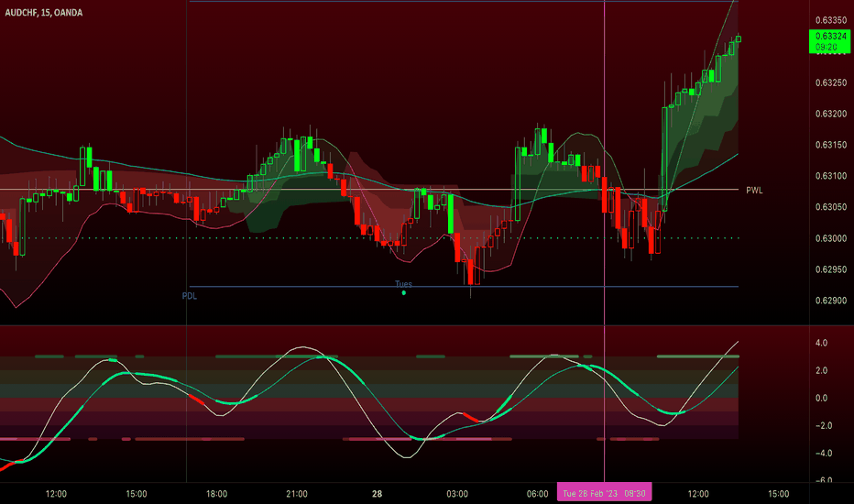The height and width of the screenshot is (504, 854).
Task: Select the magenta Tue 28 Feb '23 08:30 date label
Action: [604, 493]
